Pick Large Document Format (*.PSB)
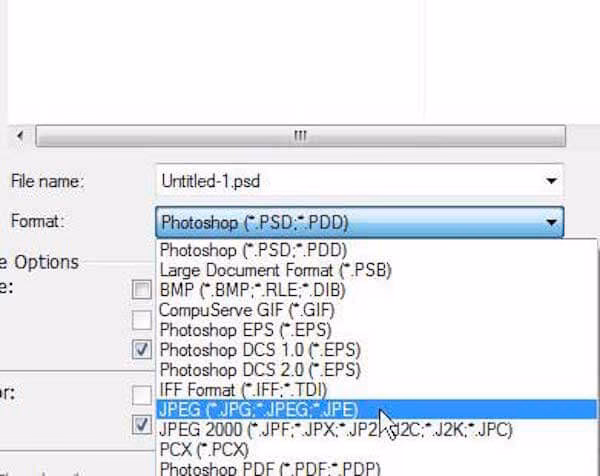 (376, 270)
